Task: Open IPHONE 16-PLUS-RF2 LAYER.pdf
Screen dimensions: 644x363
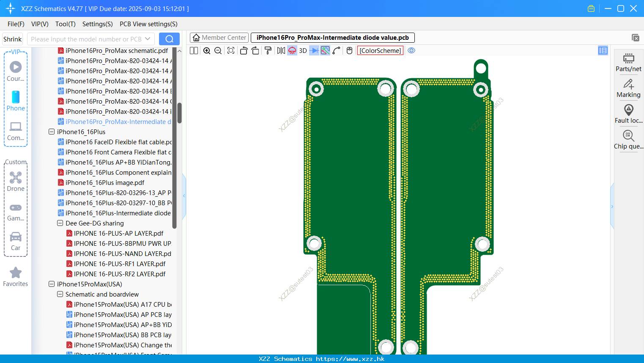Action: point(116,274)
